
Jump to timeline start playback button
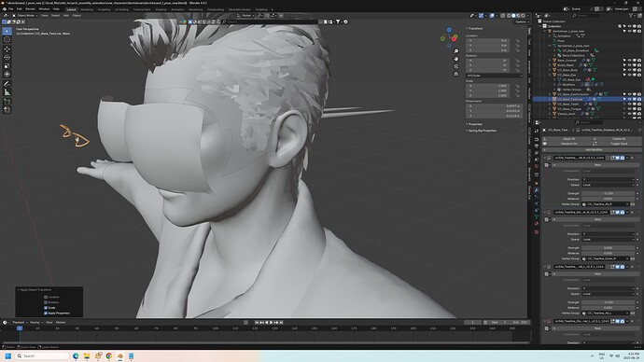point(257,323)
